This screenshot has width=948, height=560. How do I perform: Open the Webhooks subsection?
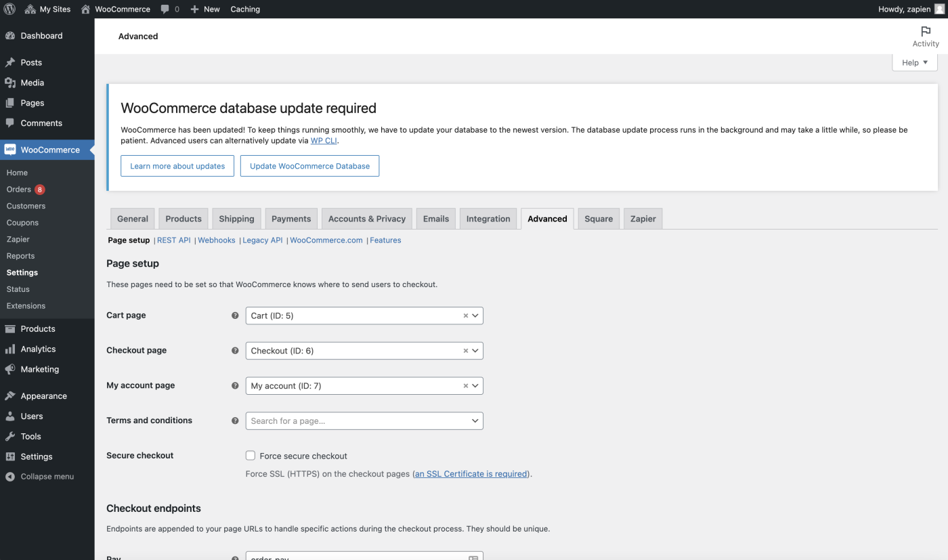[x=217, y=240]
